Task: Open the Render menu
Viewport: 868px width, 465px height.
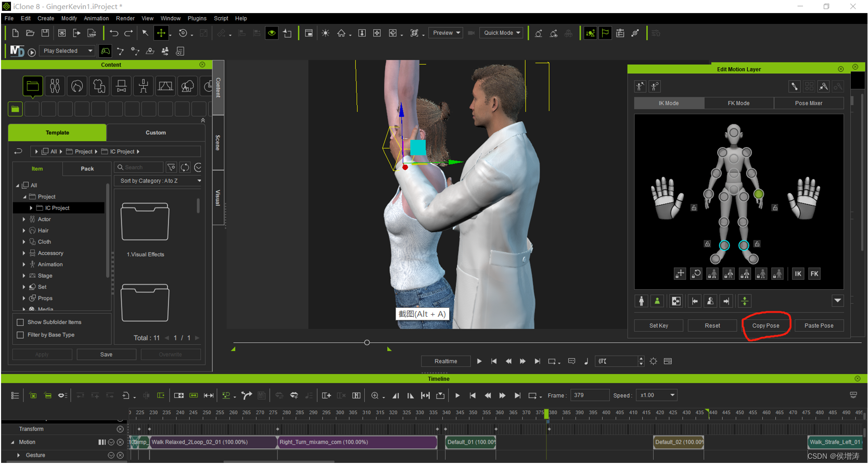Action: [125, 18]
